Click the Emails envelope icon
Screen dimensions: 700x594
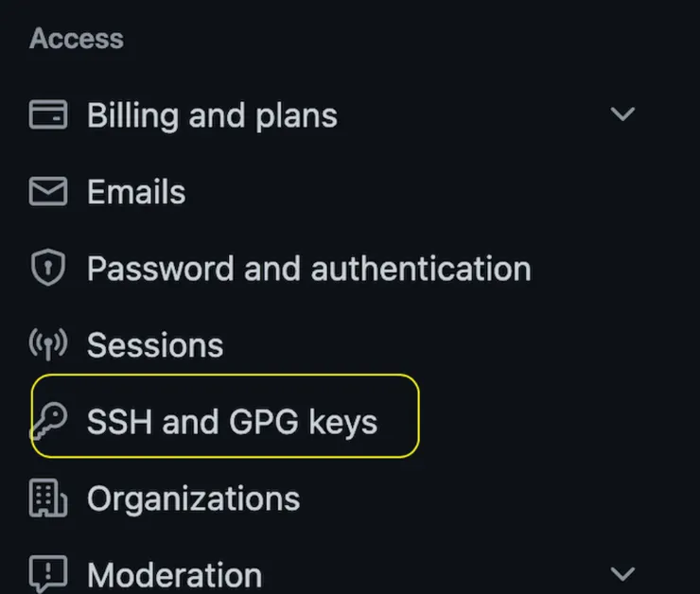[48, 192]
